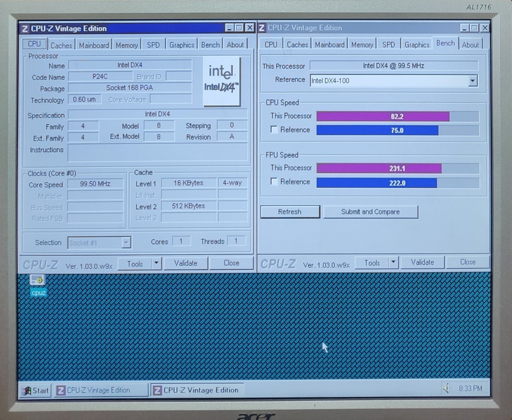This screenshot has width=512, height=420.
Task: Click the Submit and Compare button
Action: (x=371, y=212)
